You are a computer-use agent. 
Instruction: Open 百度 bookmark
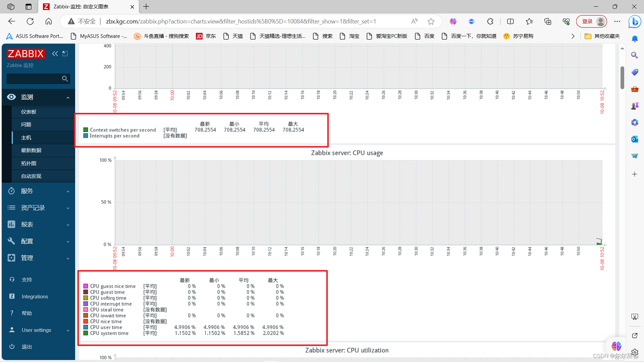(x=425, y=36)
